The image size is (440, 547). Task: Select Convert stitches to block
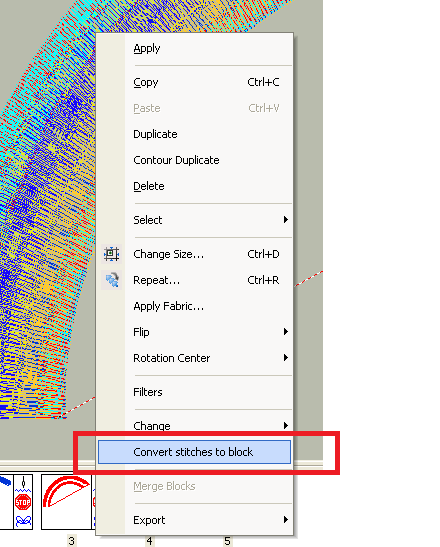(194, 452)
